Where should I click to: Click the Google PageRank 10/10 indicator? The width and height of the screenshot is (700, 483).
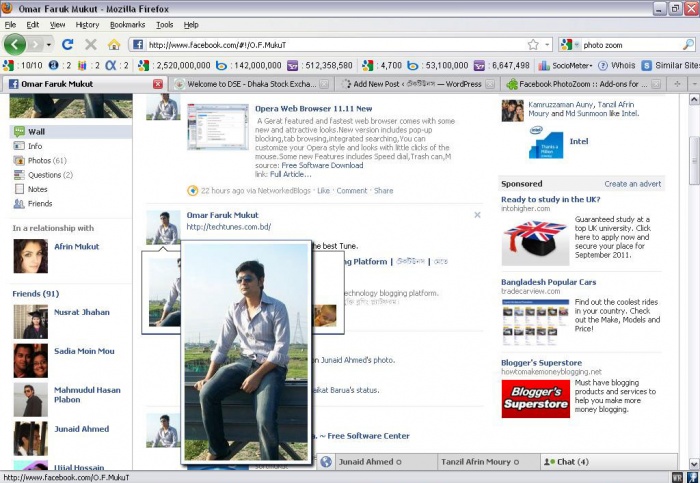23,66
